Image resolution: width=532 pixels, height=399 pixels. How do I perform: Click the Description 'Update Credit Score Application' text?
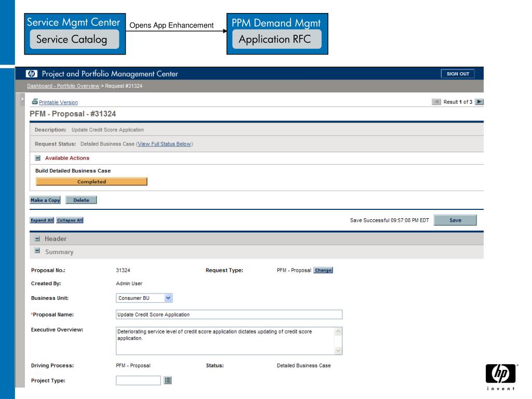(x=108, y=129)
